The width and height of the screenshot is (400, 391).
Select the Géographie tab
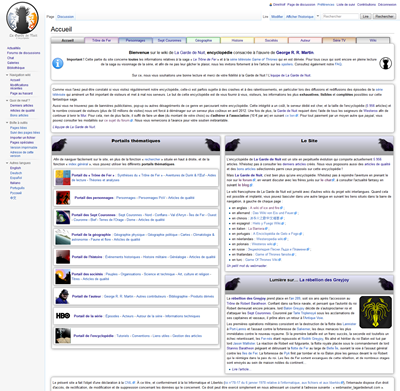tap(203, 40)
